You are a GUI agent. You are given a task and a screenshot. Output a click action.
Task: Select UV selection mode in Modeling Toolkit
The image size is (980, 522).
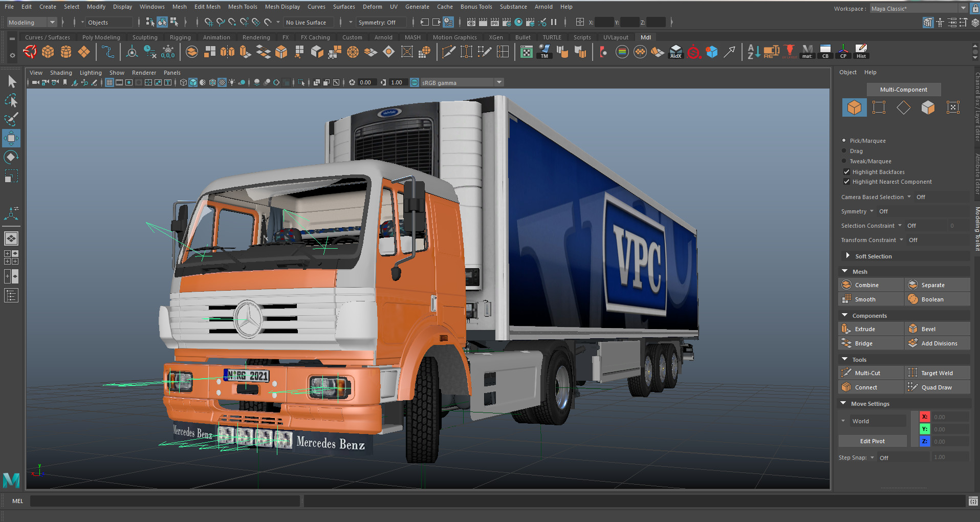tap(953, 107)
